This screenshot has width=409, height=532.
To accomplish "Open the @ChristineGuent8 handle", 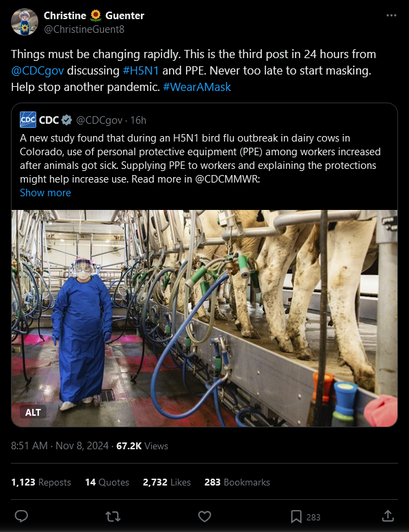I will pyautogui.click(x=84, y=29).
